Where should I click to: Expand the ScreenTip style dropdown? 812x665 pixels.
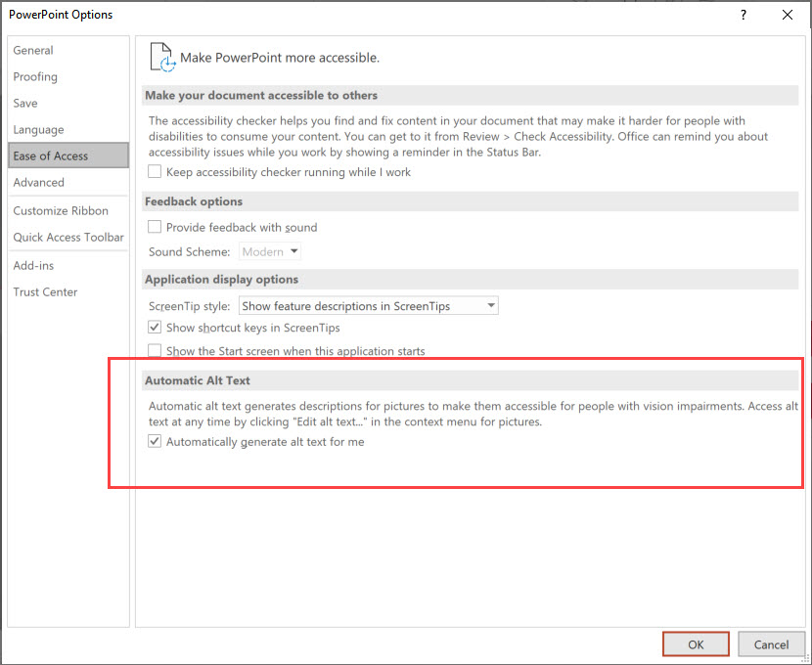[368, 306]
